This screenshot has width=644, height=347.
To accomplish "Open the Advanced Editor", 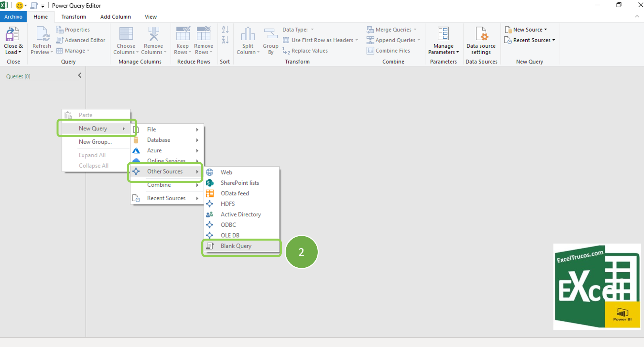I will point(81,40).
